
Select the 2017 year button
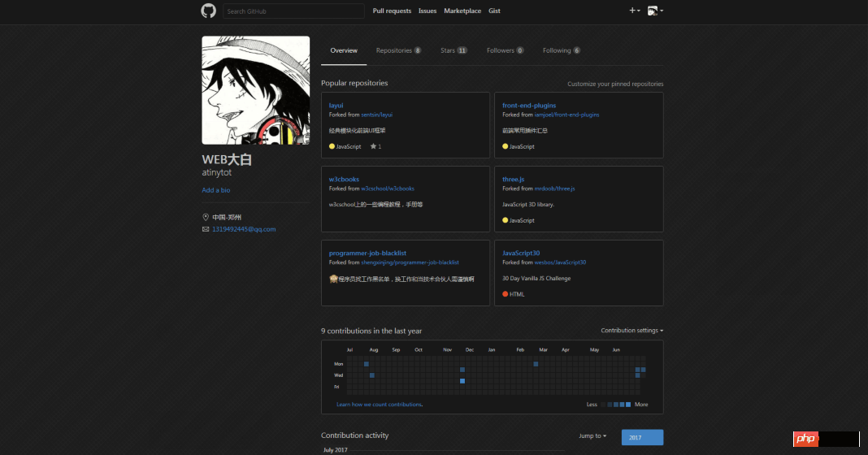(x=642, y=437)
